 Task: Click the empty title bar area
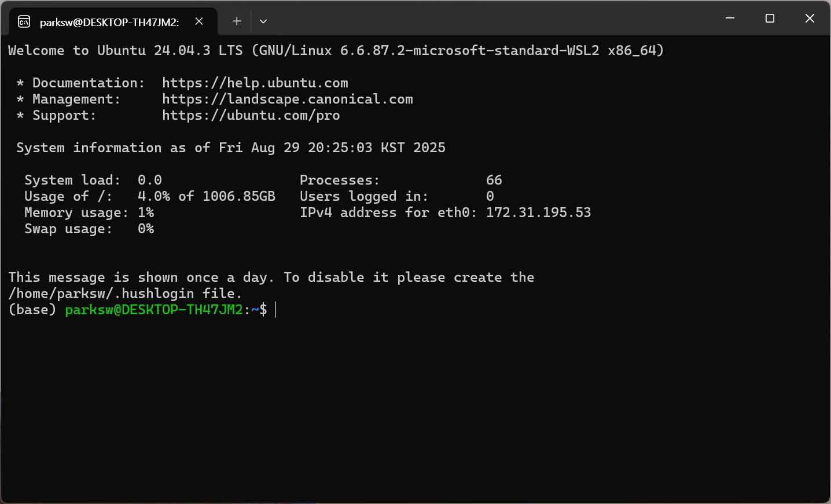coord(492,19)
